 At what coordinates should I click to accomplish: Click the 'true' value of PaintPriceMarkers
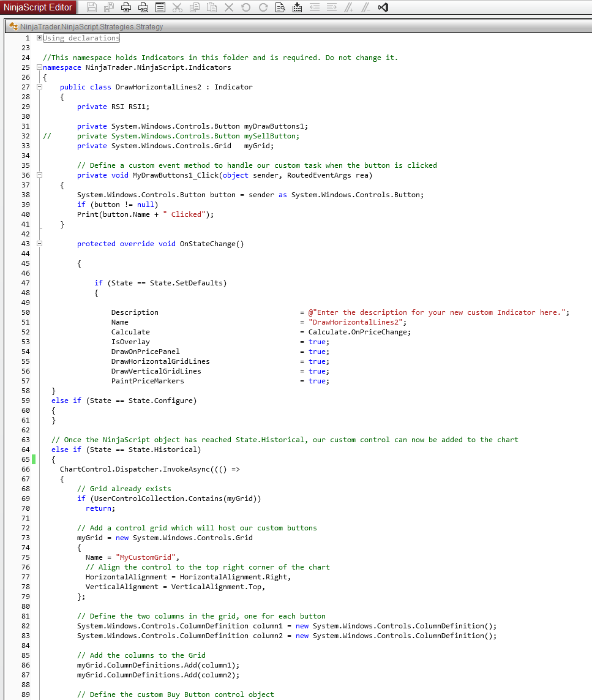(x=317, y=382)
